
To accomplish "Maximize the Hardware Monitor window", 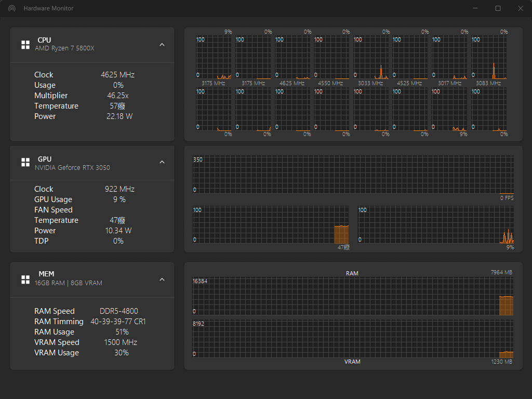I will (x=498, y=8).
